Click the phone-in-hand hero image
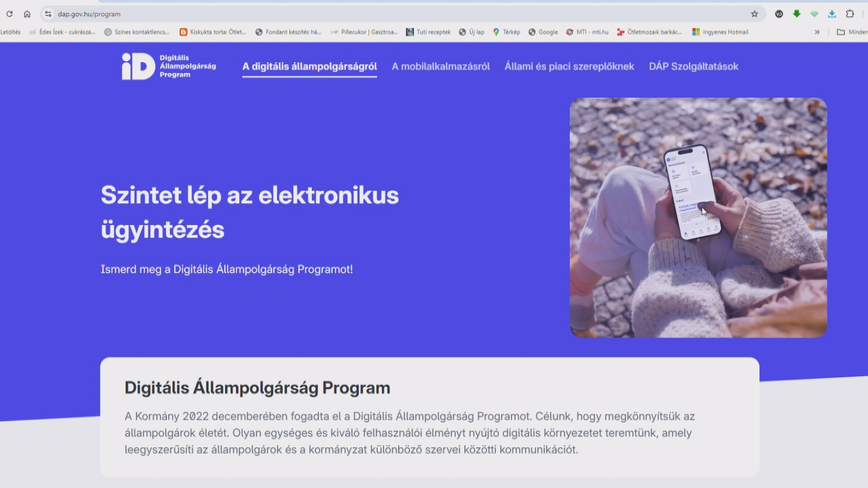868x488 pixels. click(698, 218)
